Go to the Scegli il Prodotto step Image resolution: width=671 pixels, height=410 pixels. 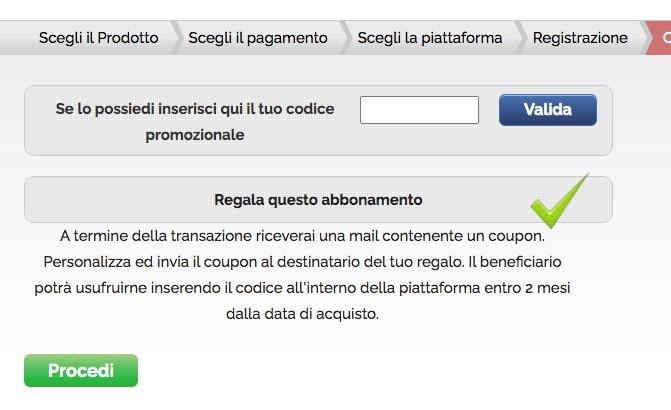tap(98, 38)
